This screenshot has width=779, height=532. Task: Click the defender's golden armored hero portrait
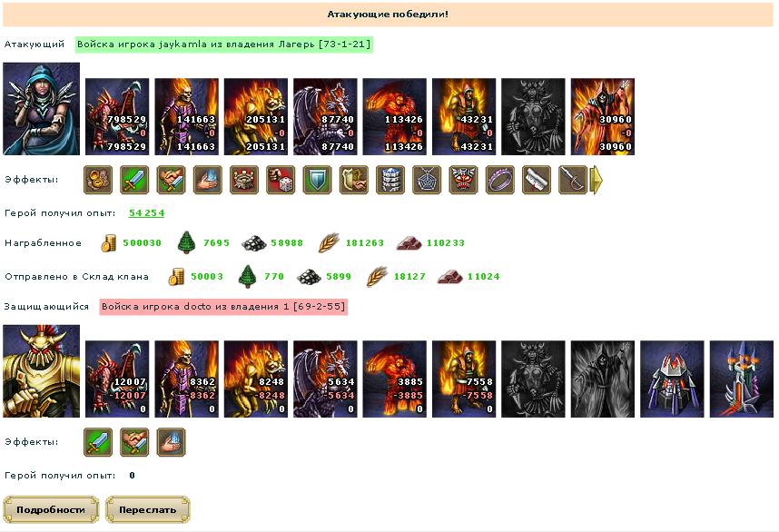(41, 371)
